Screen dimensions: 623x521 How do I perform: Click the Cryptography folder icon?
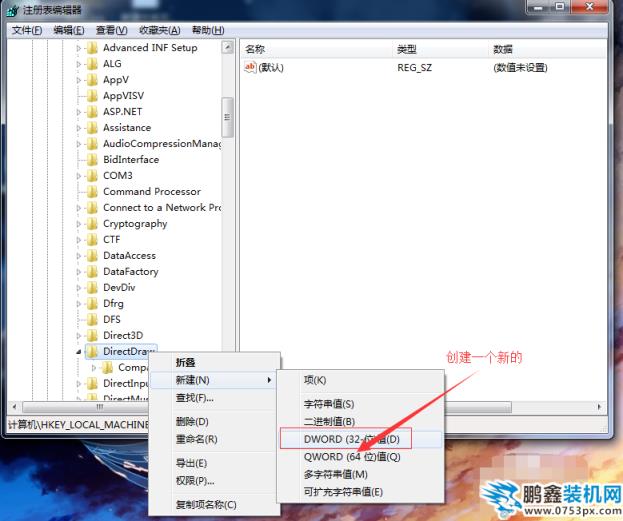click(92, 224)
